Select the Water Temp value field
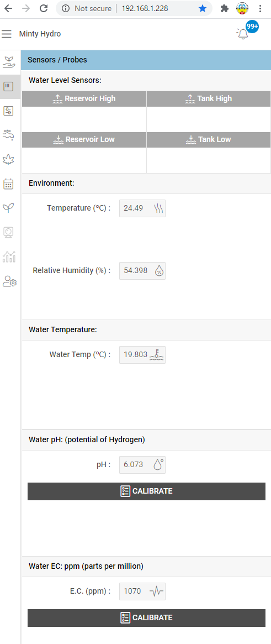The width and height of the screenshot is (271, 644). 142,354
